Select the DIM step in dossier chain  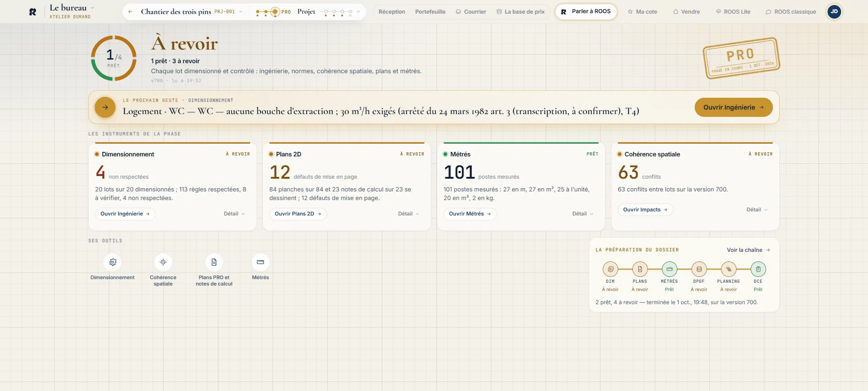coord(610,269)
